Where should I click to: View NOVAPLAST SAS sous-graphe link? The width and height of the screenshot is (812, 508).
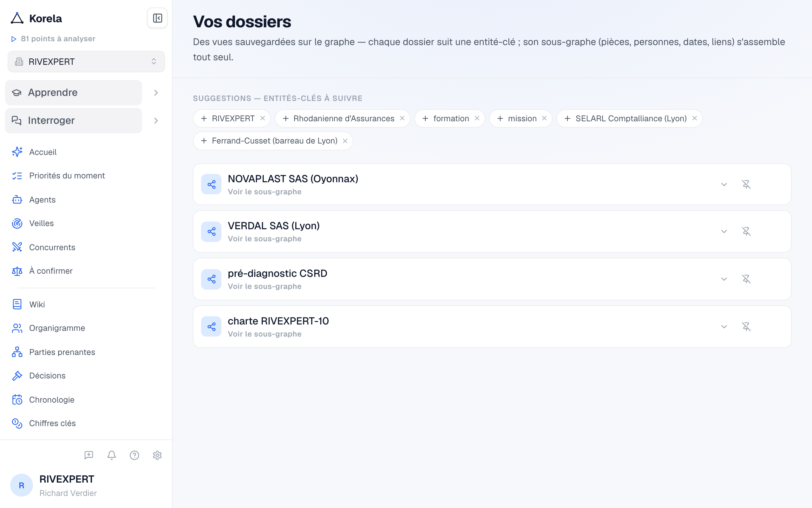click(x=265, y=192)
